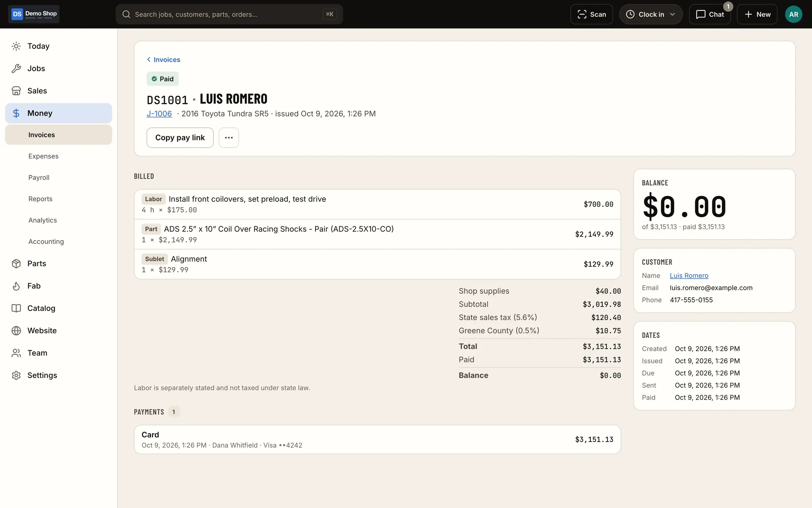Screen dimensions: 812x508
Task: Open the Scan barcode tool
Action: click(591, 14)
